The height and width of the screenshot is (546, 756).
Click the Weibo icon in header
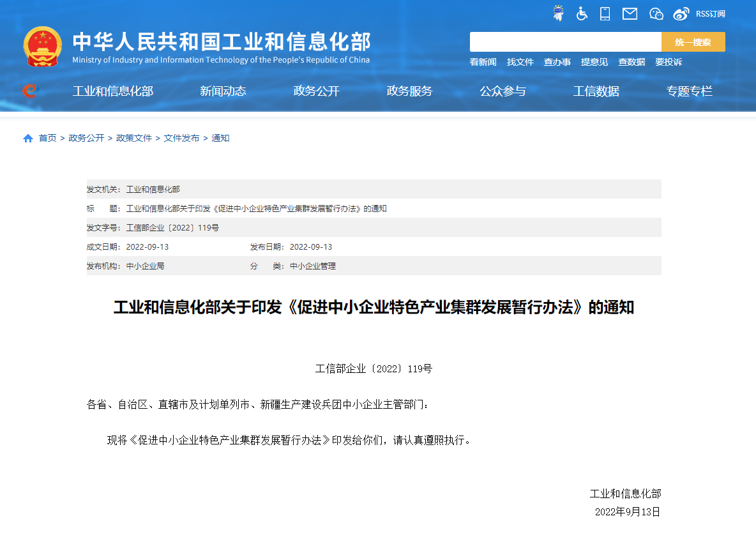click(x=681, y=13)
